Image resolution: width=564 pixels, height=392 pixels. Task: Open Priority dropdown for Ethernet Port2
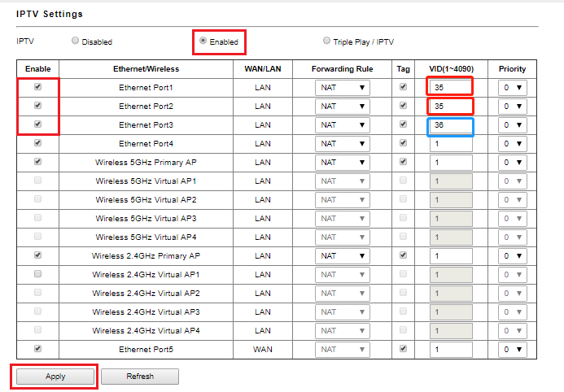point(513,107)
